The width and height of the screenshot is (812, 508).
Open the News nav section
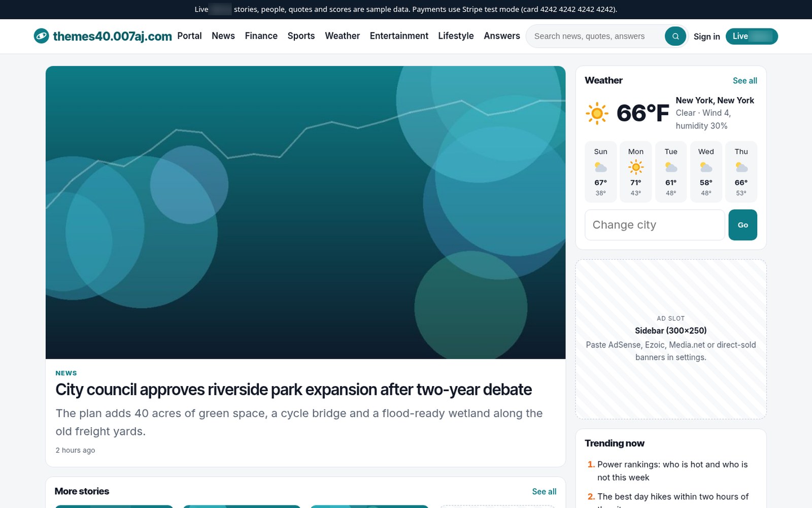pos(223,36)
